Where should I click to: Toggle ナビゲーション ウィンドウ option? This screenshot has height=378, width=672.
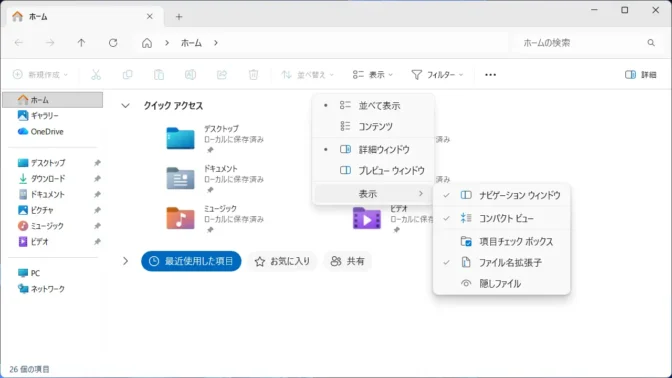point(501,195)
